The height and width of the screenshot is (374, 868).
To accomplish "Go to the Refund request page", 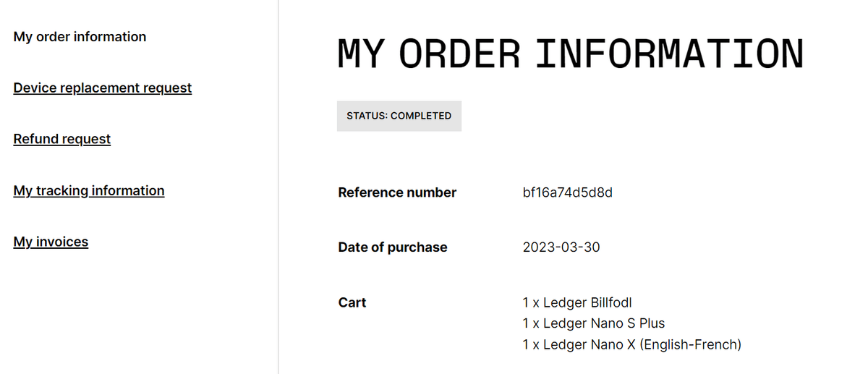I will (x=61, y=139).
